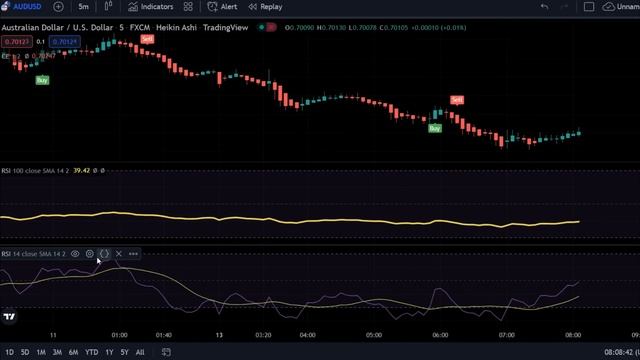Select the All date range
Viewport: 640px width, 360px height.
tap(140, 352)
